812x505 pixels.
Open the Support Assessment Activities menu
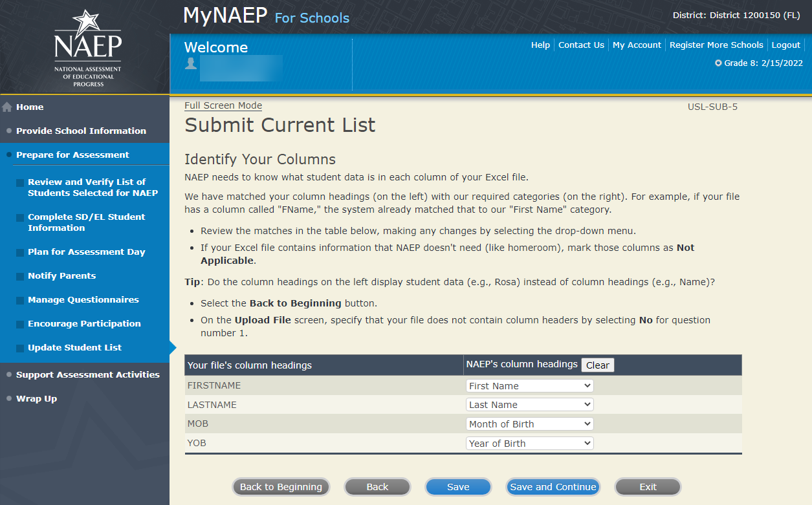click(87, 374)
